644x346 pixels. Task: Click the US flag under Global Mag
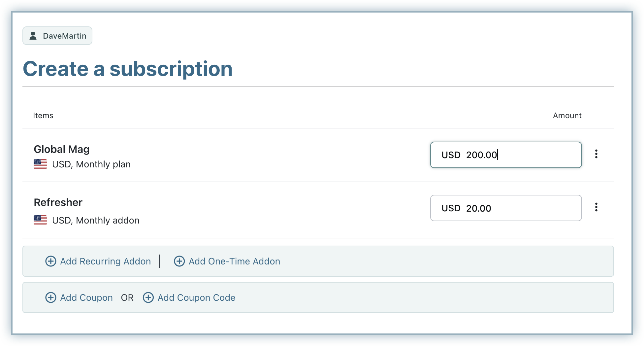pos(40,164)
